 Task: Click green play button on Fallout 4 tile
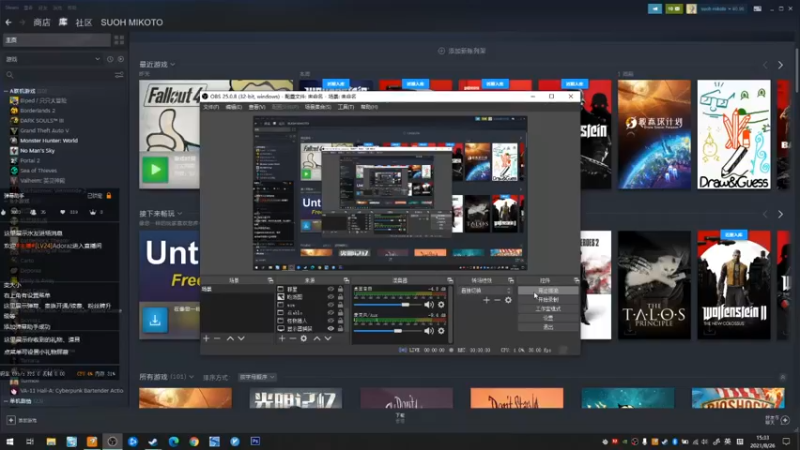click(x=155, y=169)
